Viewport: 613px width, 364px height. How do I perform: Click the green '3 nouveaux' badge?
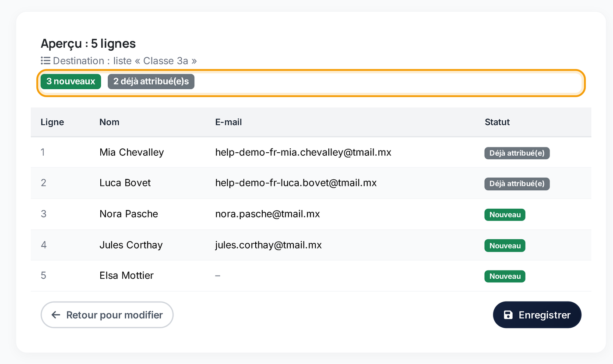coord(71,81)
